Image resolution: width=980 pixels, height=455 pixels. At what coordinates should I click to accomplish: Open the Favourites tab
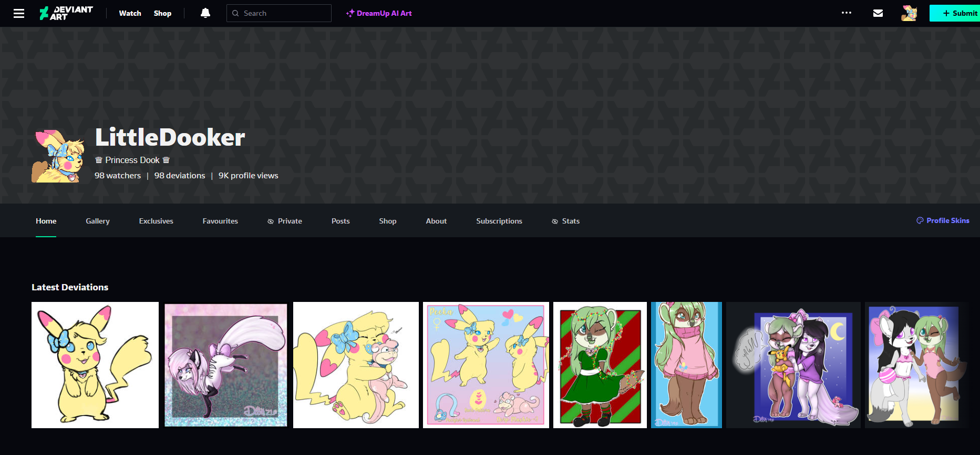tap(220, 221)
